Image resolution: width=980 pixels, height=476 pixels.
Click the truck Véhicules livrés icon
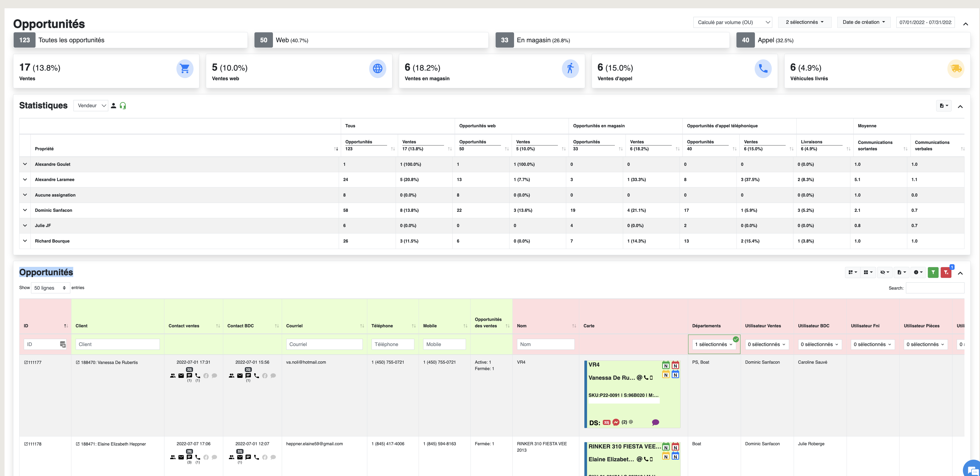click(x=956, y=68)
